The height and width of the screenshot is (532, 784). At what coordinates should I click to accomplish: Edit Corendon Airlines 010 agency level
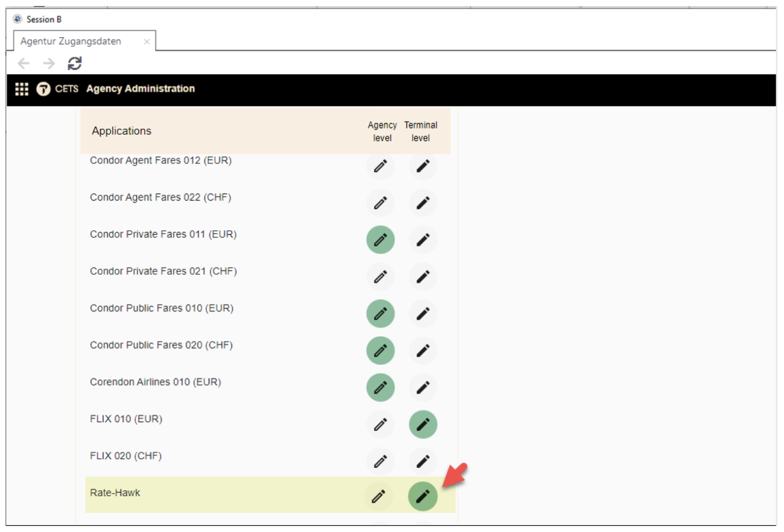tap(380, 387)
